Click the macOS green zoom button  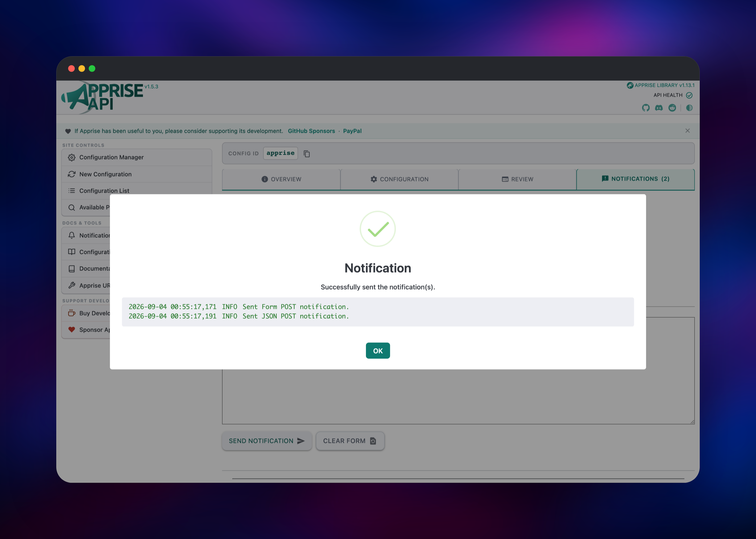pos(92,68)
